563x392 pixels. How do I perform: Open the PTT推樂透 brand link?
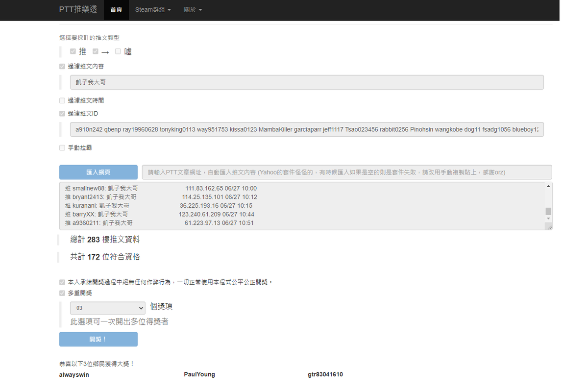click(x=78, y=9)
